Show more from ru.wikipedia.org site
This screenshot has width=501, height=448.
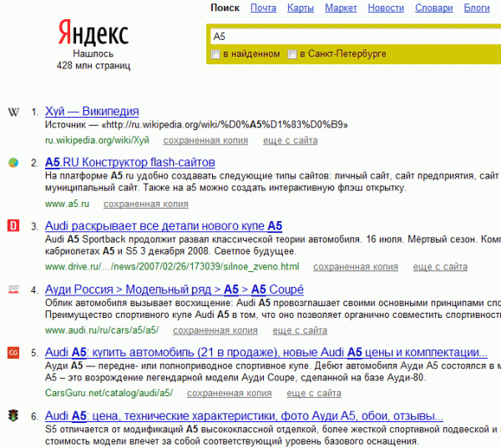(291, 140)
